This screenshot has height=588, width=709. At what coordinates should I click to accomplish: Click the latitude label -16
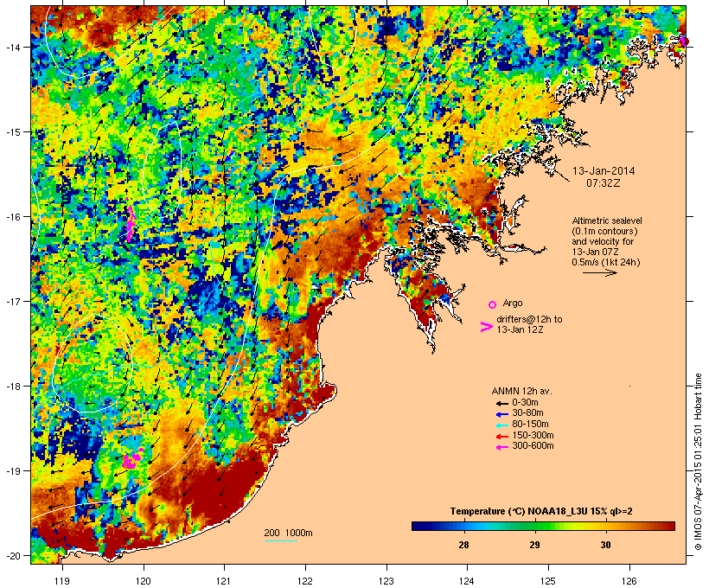coord(12,217)
